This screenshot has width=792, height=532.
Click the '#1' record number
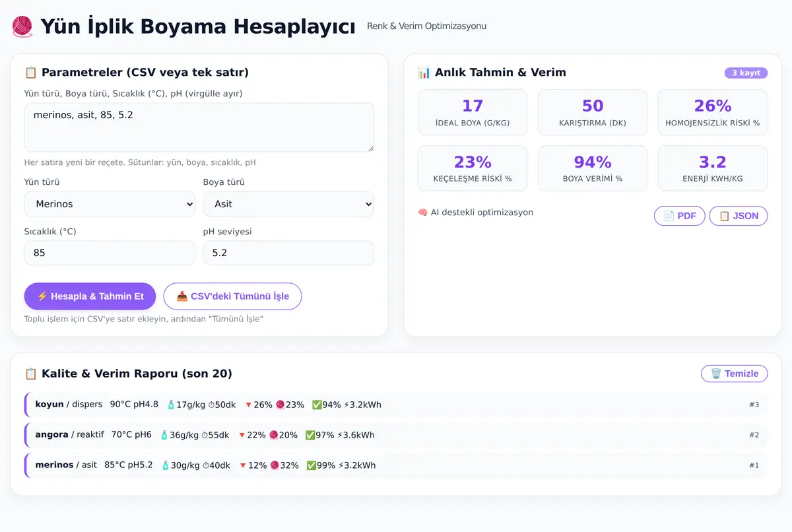754,465
